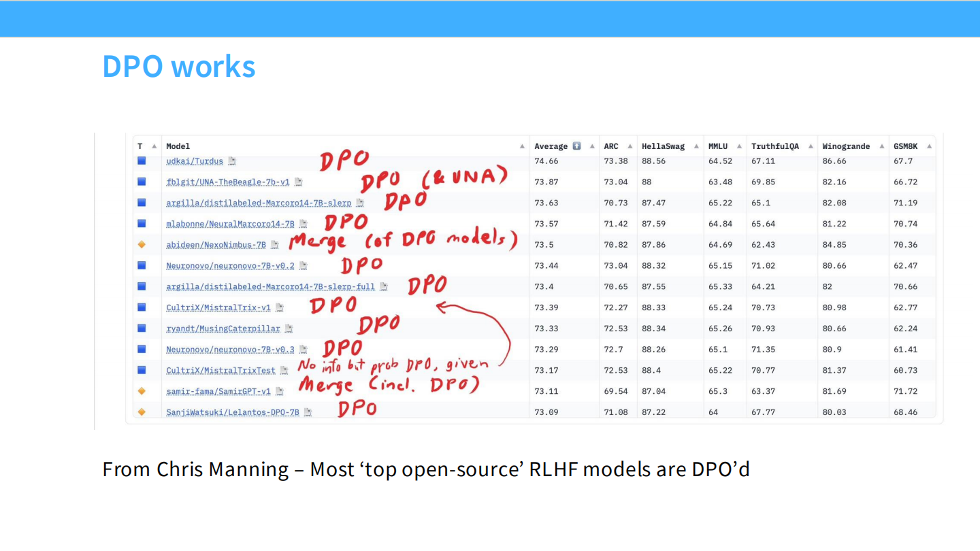Click the Winogrande column header
980x551 pixels.
[x=845, y=146]
